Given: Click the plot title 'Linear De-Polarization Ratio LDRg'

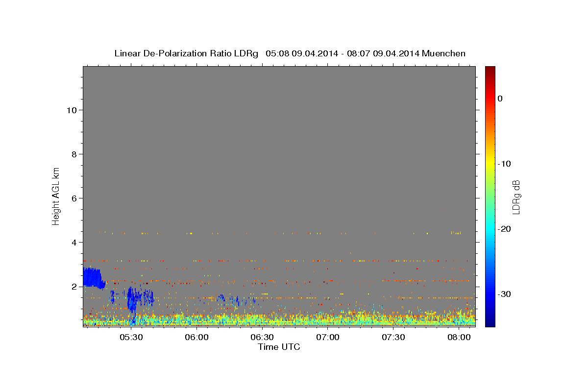Looking at the screenshot, I should click(x=186, y=53).
